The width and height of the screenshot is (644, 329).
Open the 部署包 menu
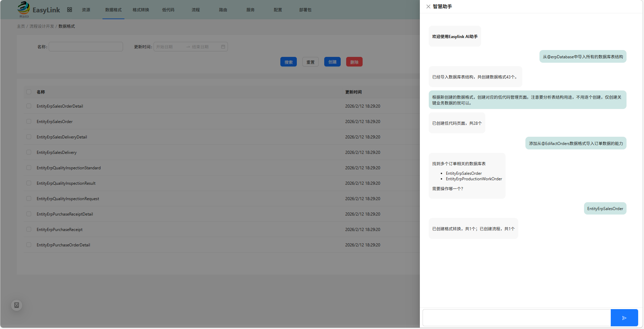[x=305, y=10]
